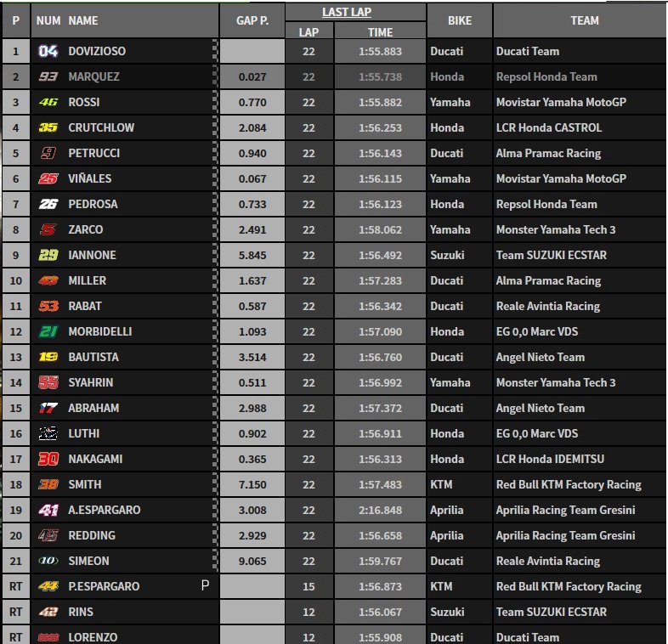Select Repsol Honda Team in Pedrosa's row

coord(546,204)
